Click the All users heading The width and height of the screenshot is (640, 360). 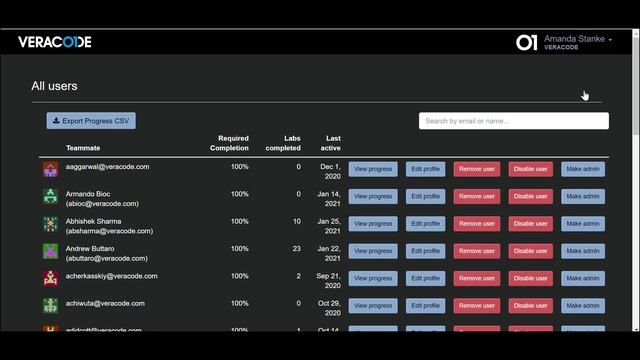(54, 86)
